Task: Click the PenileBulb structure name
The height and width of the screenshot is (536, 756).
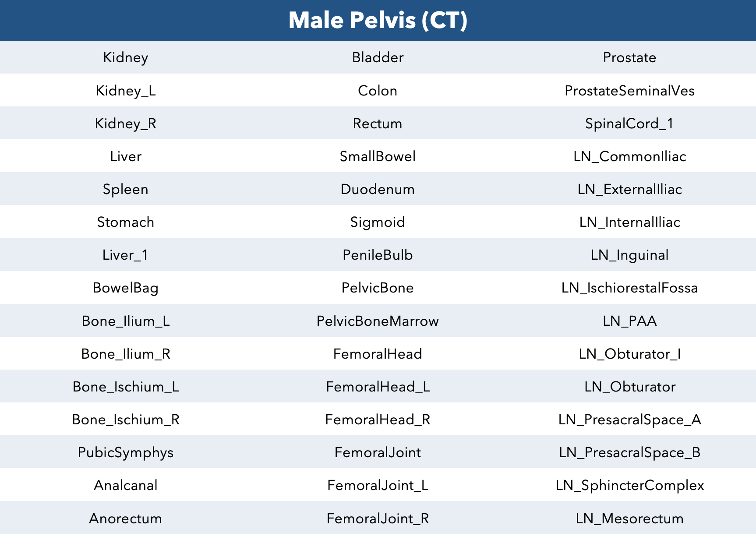Action: coord(378,255)
